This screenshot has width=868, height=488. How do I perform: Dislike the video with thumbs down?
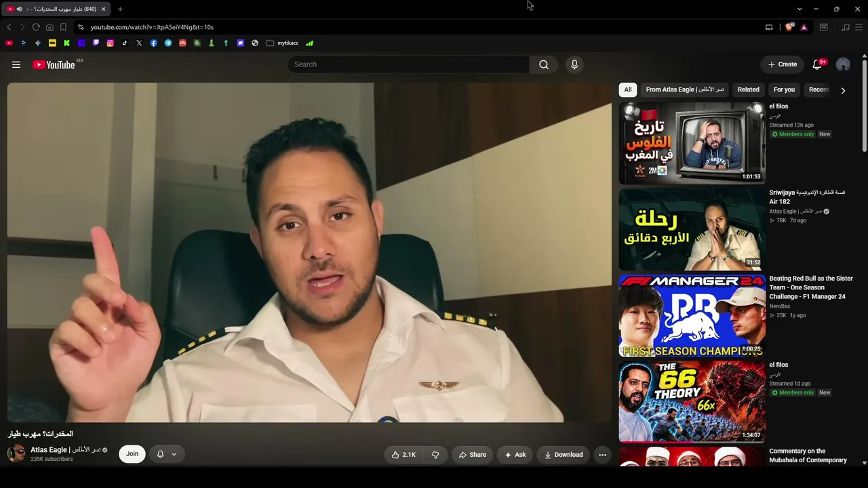coord(435,455)
